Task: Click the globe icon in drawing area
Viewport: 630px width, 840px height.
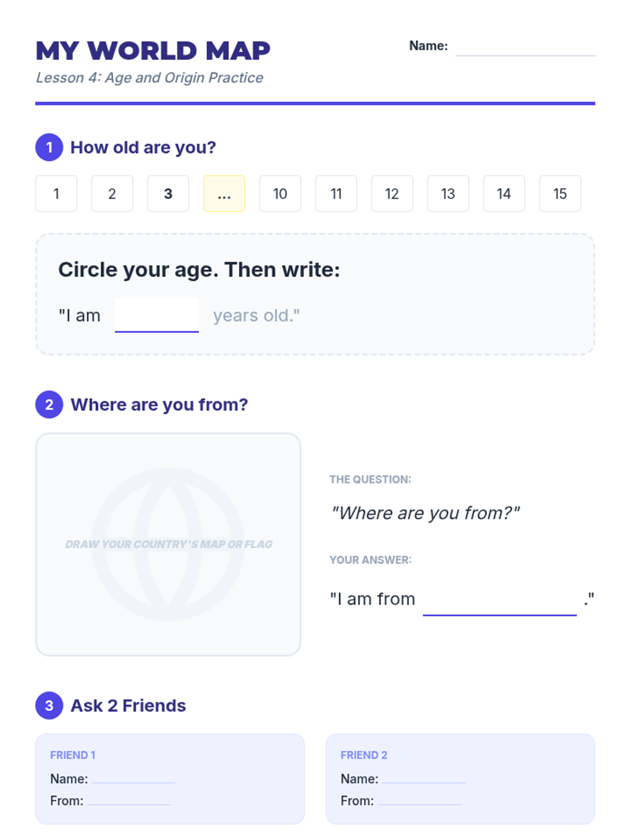Action: click(x=168, y=544)
